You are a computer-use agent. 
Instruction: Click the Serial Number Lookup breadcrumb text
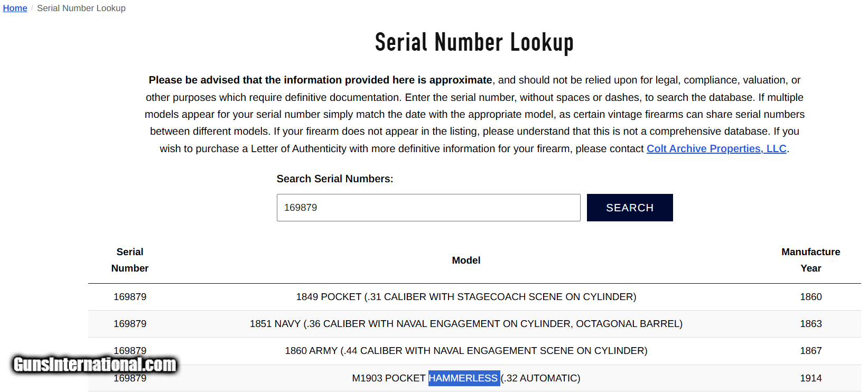[x=81, y=8]
